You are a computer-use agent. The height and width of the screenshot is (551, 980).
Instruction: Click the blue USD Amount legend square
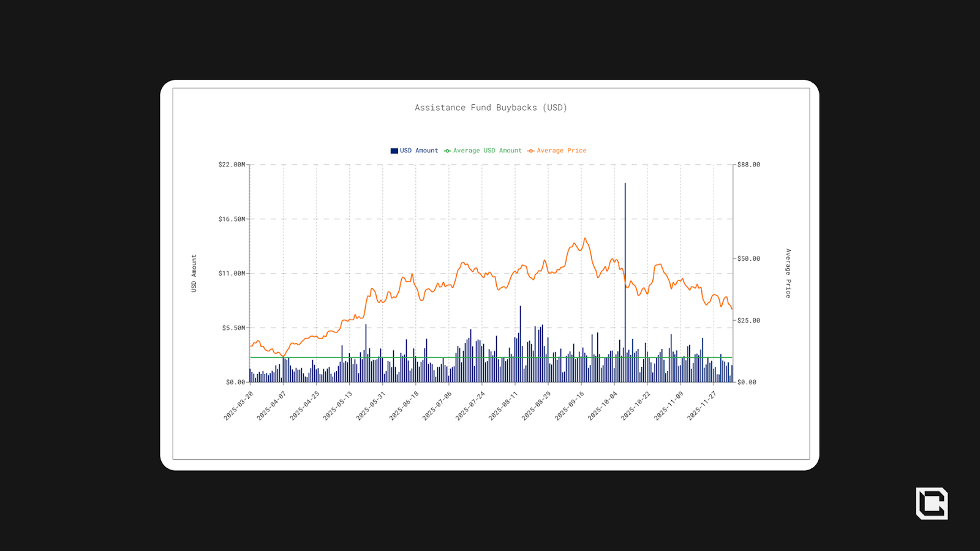394,151
